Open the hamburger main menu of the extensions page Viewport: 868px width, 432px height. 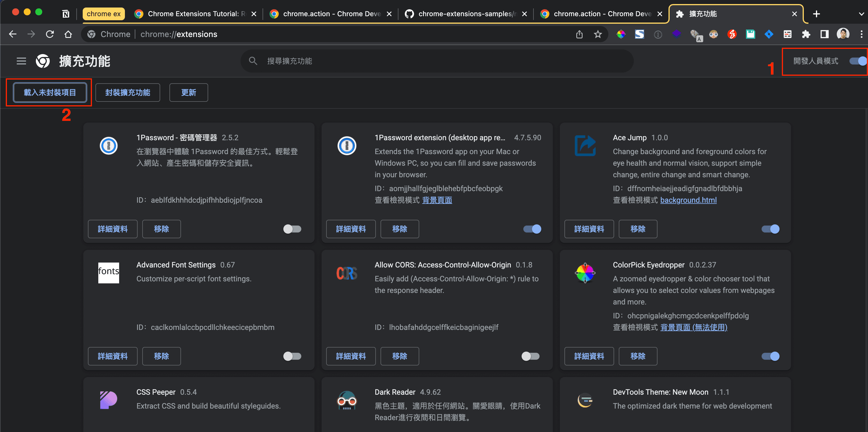pyautogui.click(x=21, y=61)
